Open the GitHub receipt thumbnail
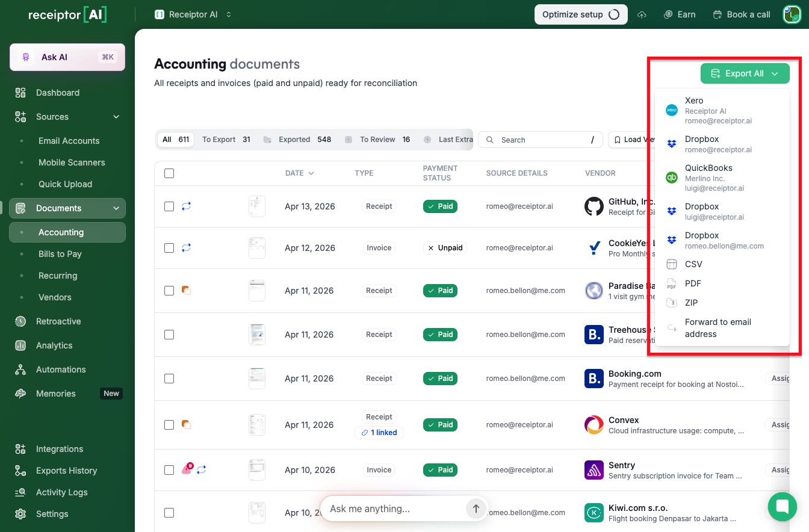The width and height of the screenshot is (809, 532). click(257, 206)
